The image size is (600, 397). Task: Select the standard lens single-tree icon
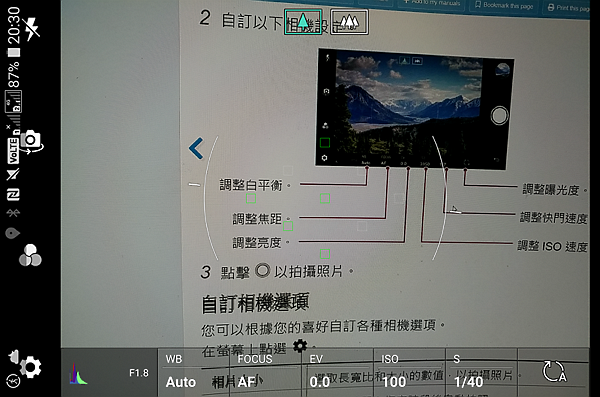pos(303,22)
